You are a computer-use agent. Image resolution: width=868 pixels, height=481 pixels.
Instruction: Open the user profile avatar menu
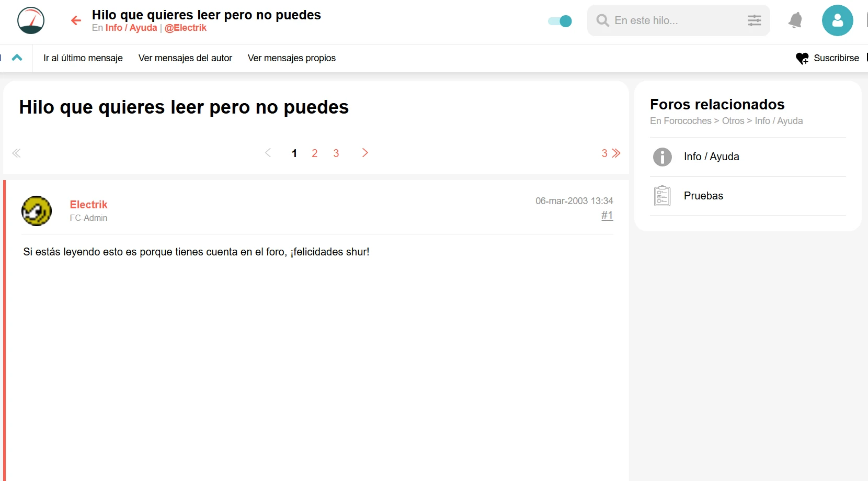point(837,20)
